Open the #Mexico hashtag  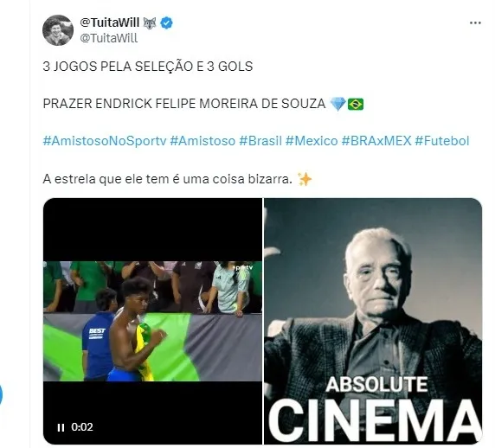[312, 141]
